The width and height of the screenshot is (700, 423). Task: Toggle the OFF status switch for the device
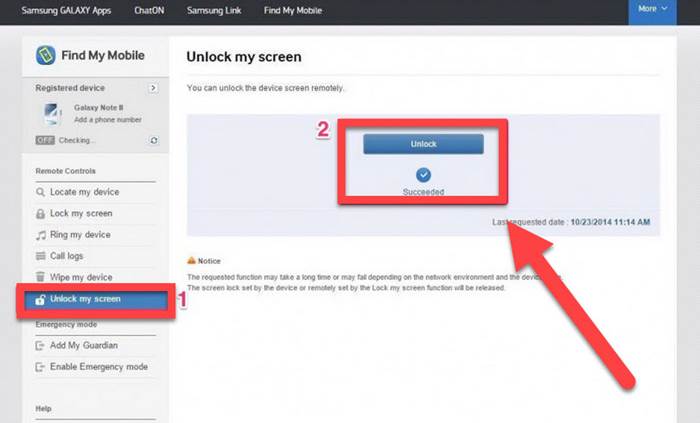pos(45,141)
